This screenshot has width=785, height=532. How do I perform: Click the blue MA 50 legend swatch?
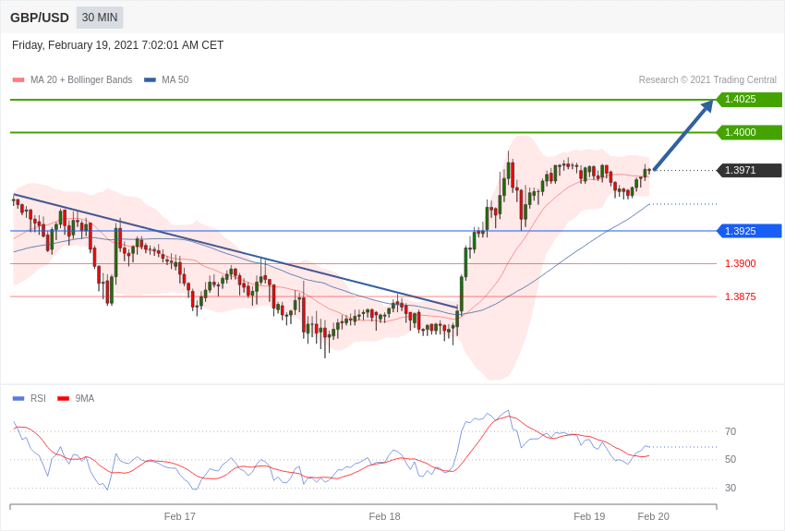[150, 80]
